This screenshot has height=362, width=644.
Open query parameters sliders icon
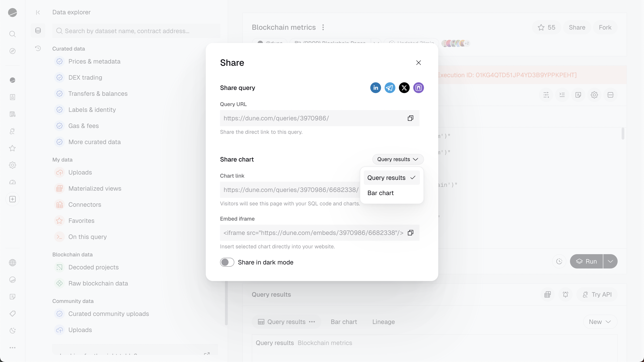[546, 95]
